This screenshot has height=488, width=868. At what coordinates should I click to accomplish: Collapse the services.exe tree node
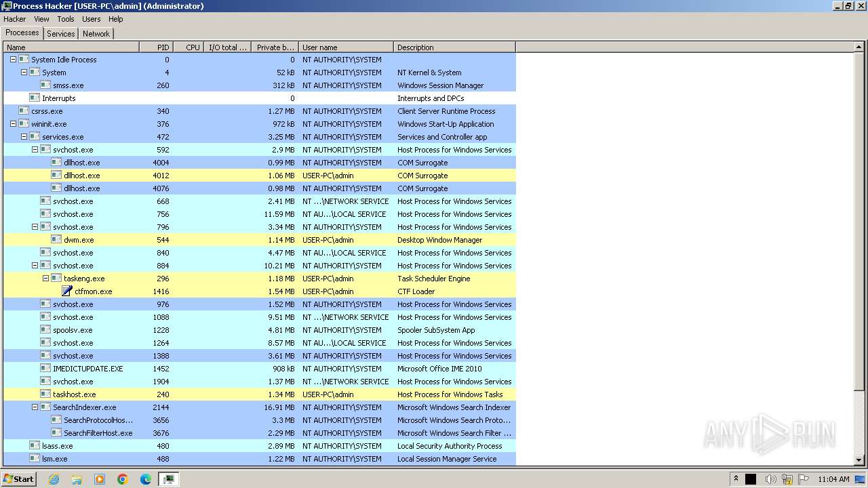24,137
